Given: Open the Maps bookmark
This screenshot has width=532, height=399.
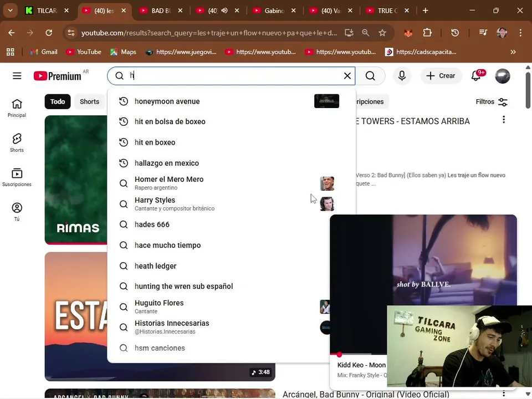Looking at the screenshot, I should tap(123, 52).
